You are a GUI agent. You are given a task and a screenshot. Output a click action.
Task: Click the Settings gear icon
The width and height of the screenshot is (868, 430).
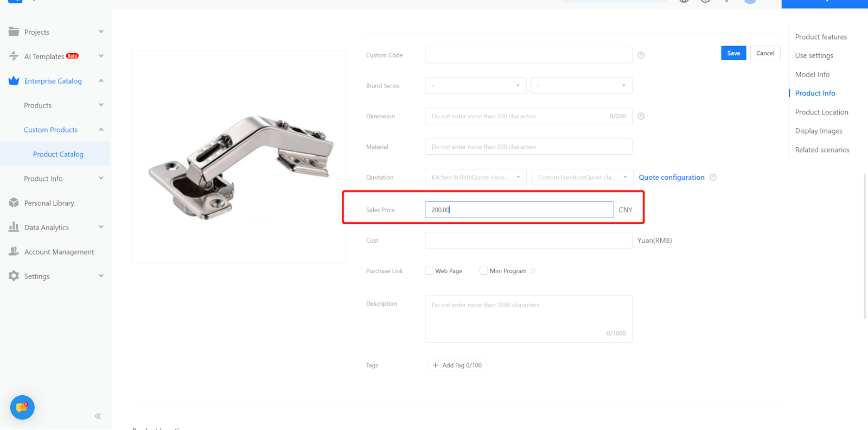point(14,276)
